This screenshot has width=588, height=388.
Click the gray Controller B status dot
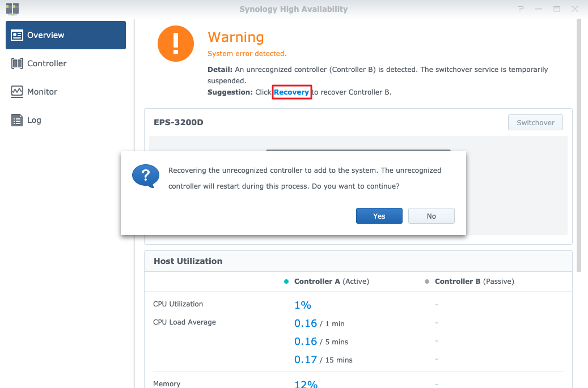tap(427, 282)
